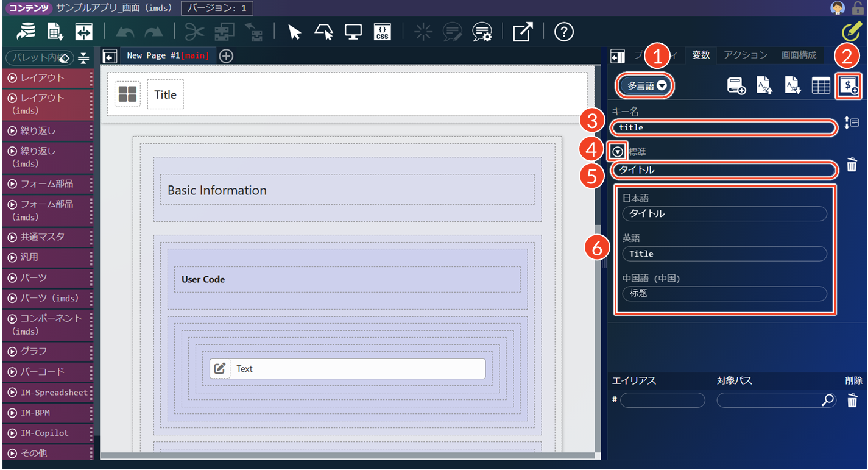Switch to the アクション tab

[x=745, y=55]
